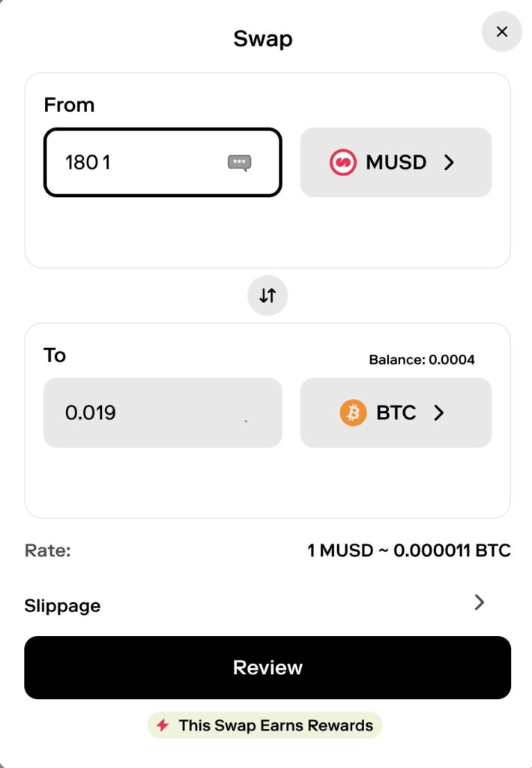This screenshot has width=532, height=768.
Task: Click the Swap heading title
Action: click(x=263, y=38)
